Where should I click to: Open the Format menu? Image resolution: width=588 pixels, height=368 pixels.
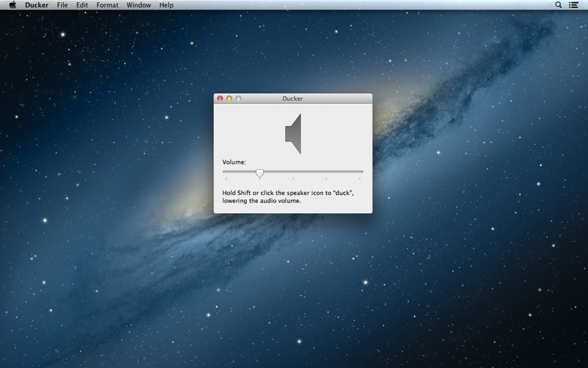(107, 5)
